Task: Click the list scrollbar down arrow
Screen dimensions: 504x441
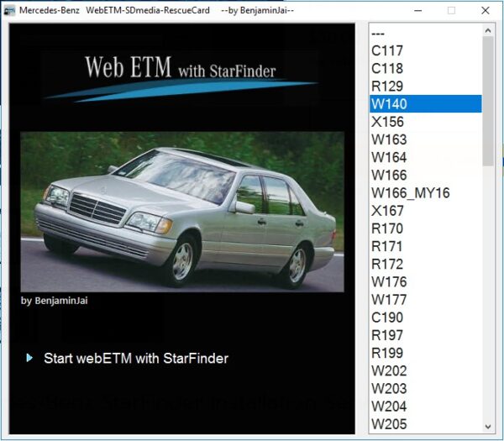Action: point(488,427)
